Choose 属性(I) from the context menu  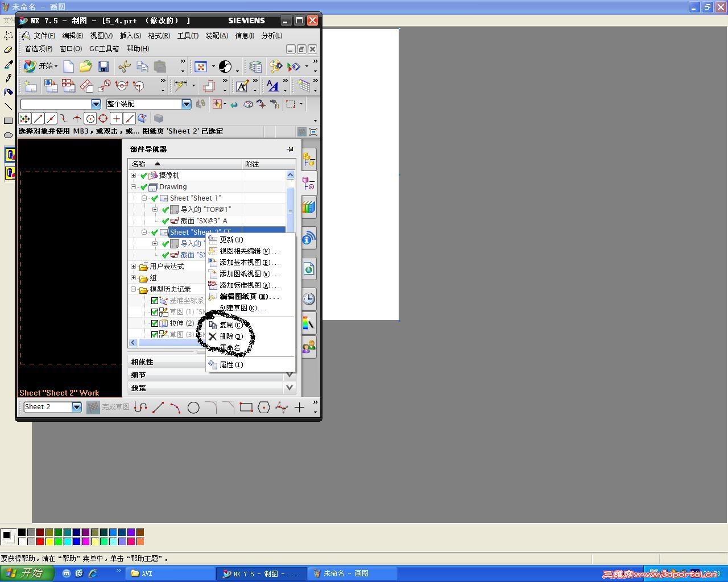(x=250, y=365)
